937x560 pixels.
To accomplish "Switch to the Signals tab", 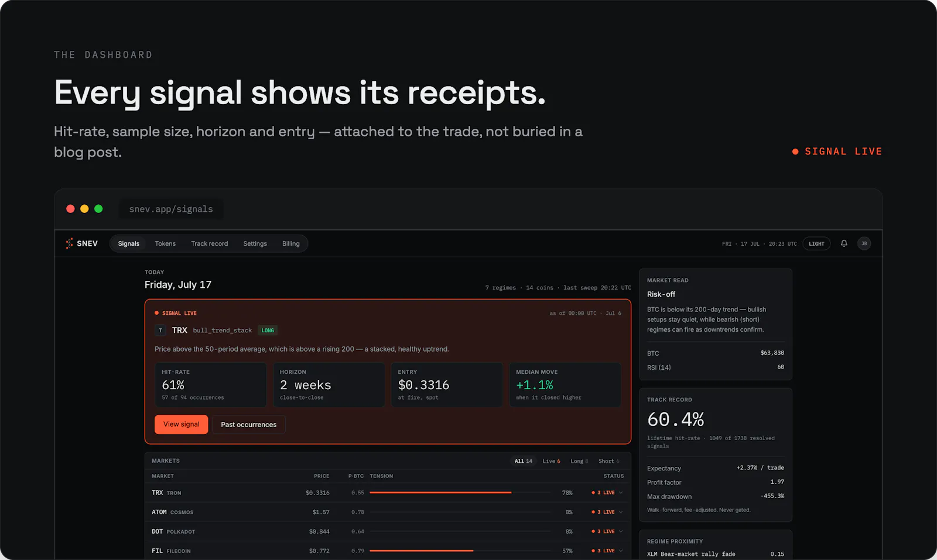I will pos(129,243).
